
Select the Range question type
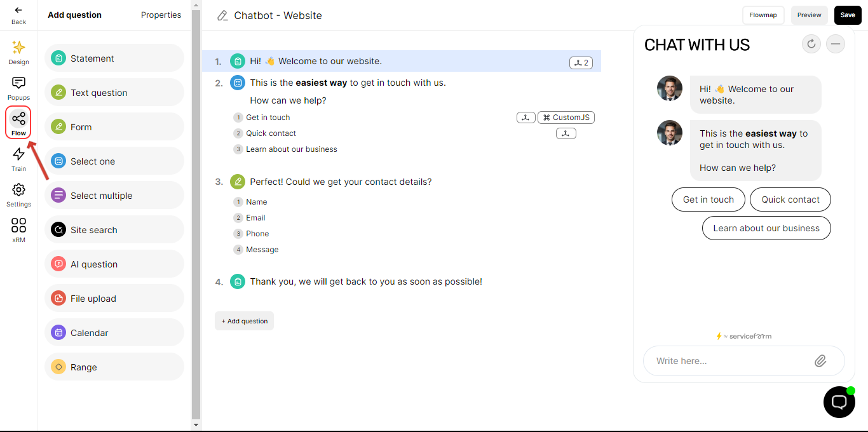(114, 367)
